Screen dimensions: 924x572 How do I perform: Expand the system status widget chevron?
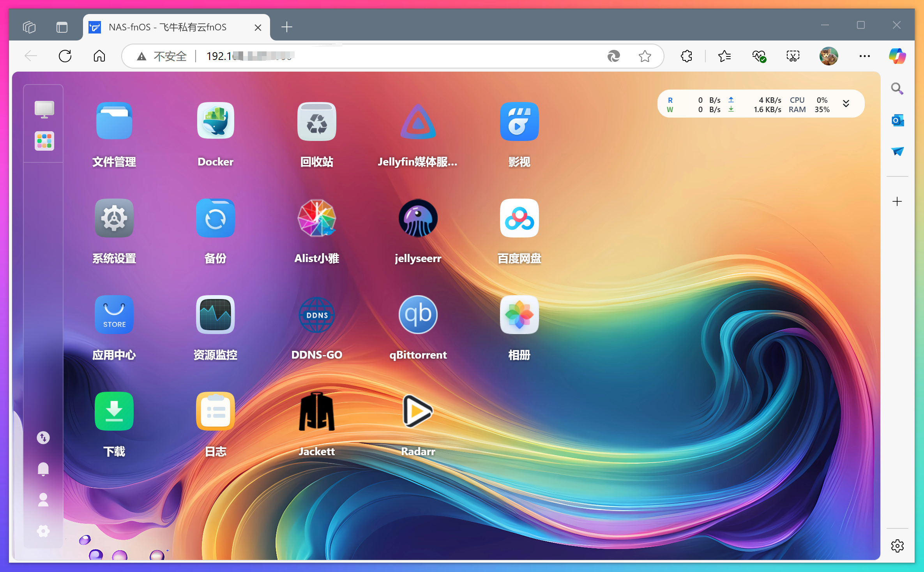pyautogui.click(x=846, y=104)
